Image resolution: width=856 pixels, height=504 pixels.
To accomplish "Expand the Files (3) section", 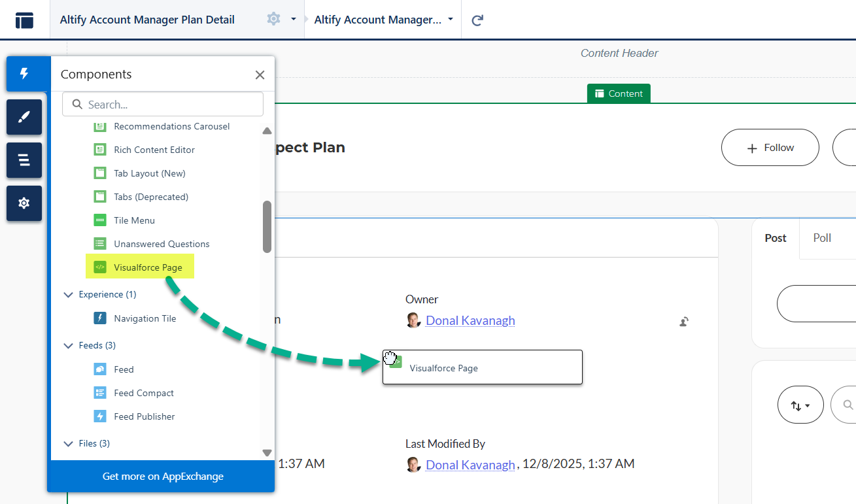I will 69,444.
